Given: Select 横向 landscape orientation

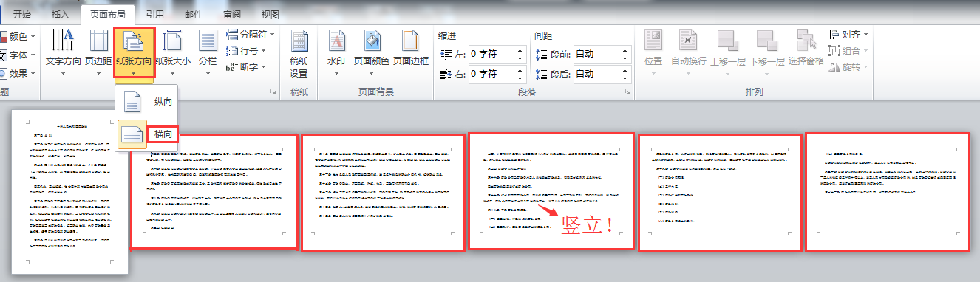Looking at the screenshot, I should pyautogui.click(x=148, y=134).
